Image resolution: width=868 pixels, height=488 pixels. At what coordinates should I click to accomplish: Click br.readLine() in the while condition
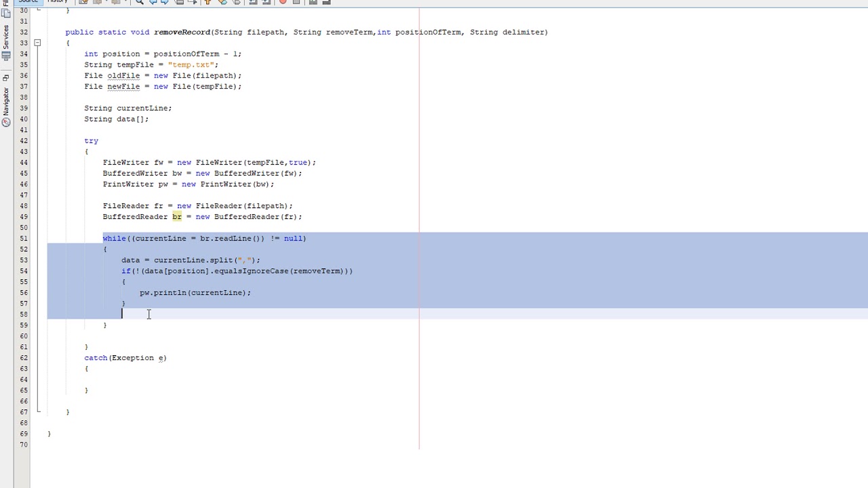[x=230, y=238]
